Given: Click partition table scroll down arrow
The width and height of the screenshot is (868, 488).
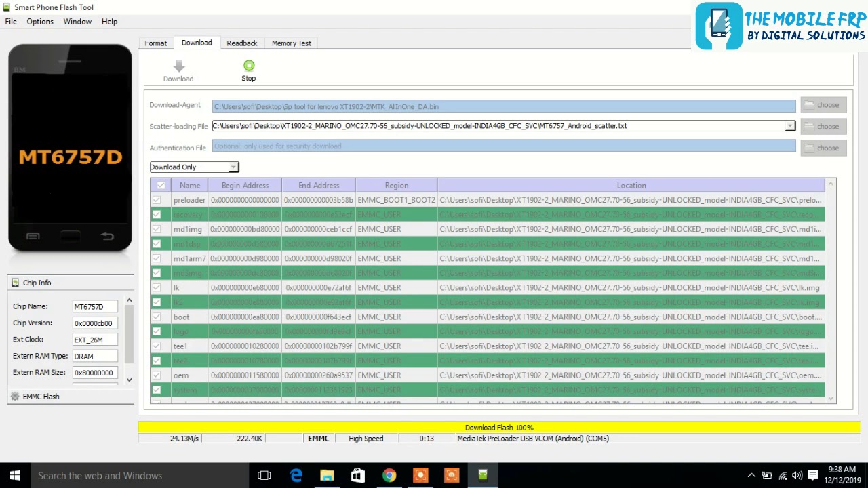Looking at the screenshot, I should pyautogui.click(x=831, y=399).
